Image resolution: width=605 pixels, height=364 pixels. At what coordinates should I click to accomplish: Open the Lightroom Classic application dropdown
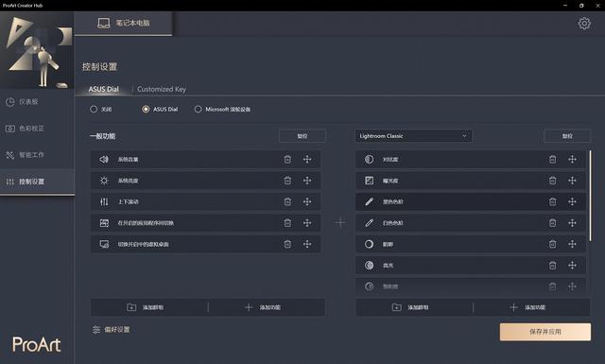(413, 136)
